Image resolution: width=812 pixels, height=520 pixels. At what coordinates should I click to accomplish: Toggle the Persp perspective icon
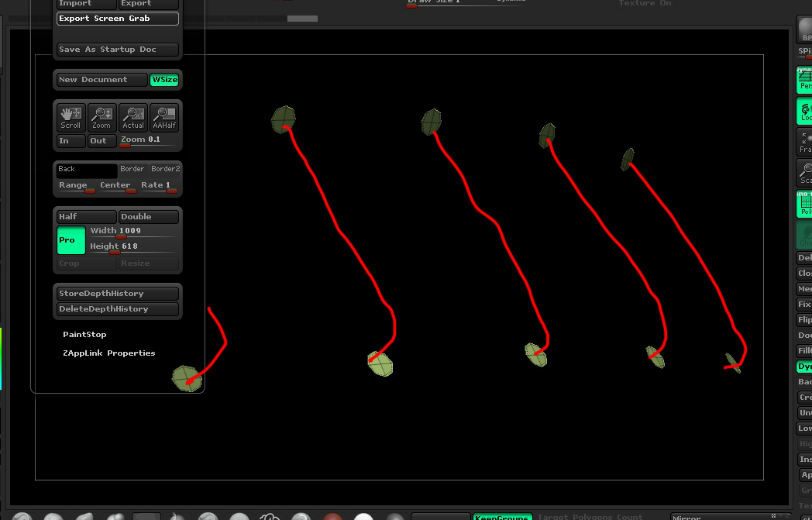pyautogui.click(x=804, y=80)
